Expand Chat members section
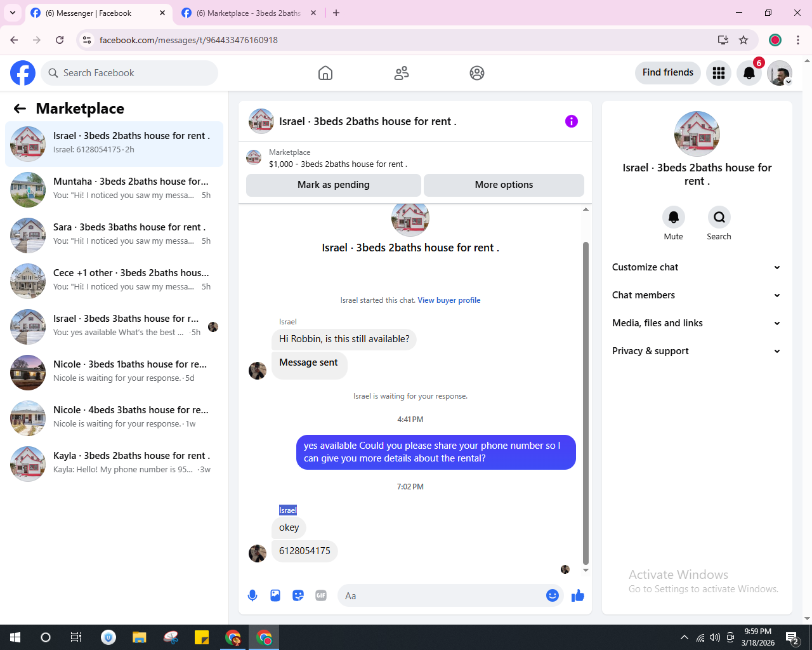The width and height of the screenshot is (812, 650). point(697,295)
